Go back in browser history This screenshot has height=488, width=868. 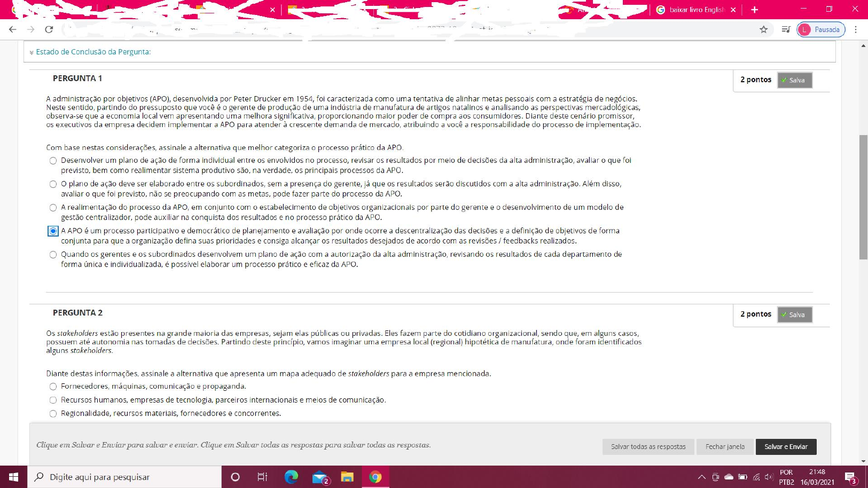pyautogui.click(x=13, y=29)
